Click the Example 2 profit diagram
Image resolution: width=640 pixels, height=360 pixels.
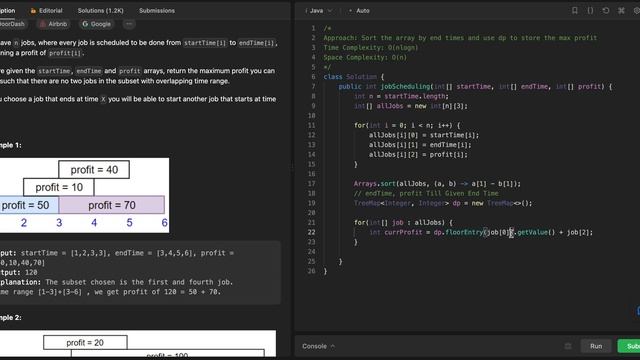click(138, 344)
